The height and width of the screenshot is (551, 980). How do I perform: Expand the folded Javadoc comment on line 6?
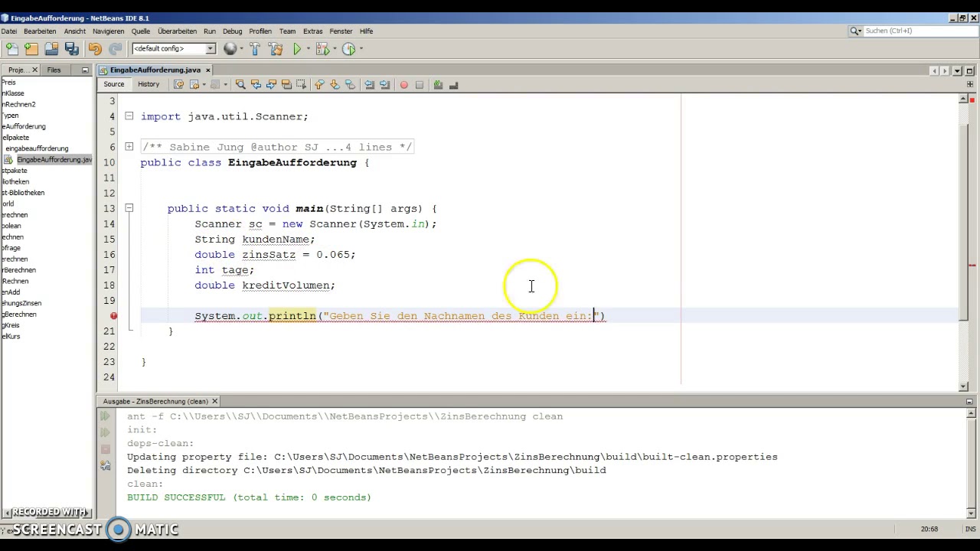(129, 147)
